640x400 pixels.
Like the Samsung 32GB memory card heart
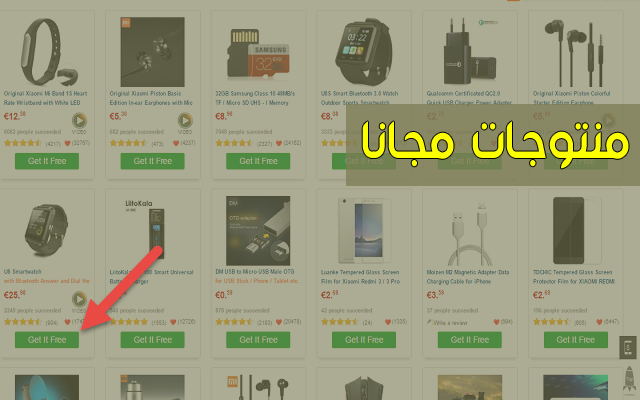279,143
